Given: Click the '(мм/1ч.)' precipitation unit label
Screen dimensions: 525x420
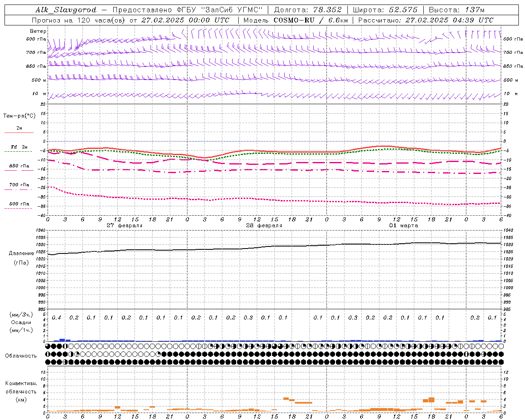Looking at the screenshot, I should coord(21,330).
